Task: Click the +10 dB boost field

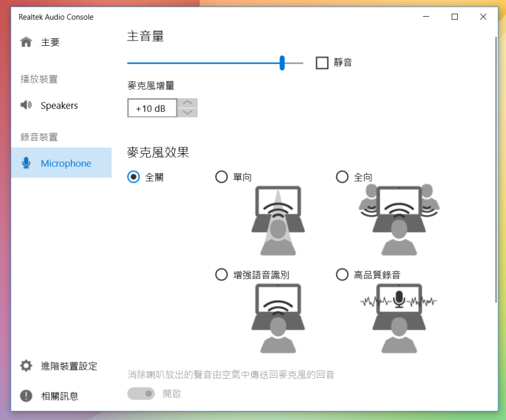Action: (152, 108)
